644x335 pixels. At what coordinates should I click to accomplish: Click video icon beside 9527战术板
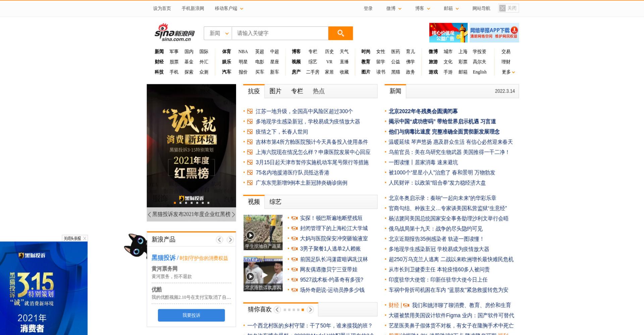(x=294, y=280)
